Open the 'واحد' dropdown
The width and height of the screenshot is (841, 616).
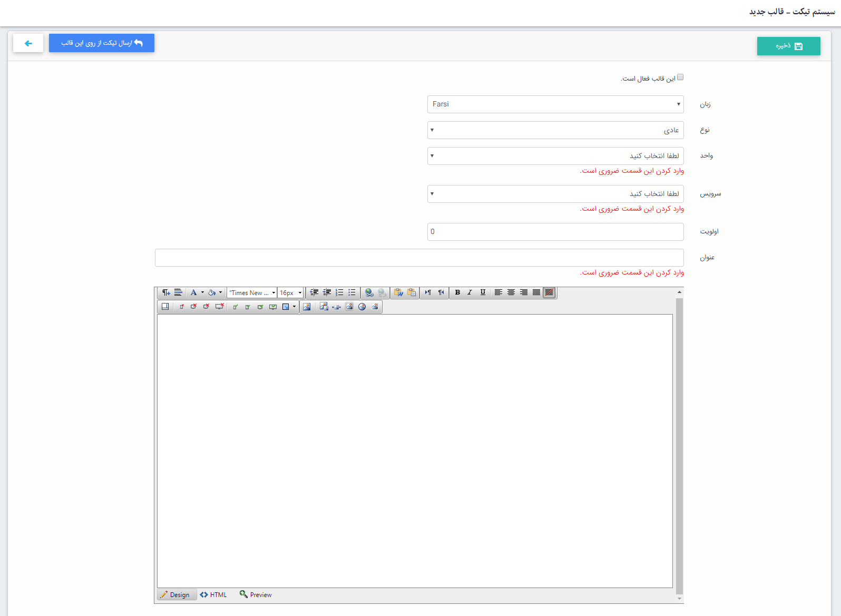[x=555, y=156]
